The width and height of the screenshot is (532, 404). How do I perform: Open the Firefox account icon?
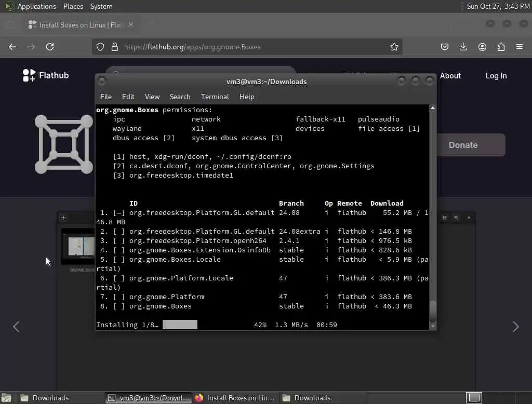pyautogui.click(x=482, y=47)
